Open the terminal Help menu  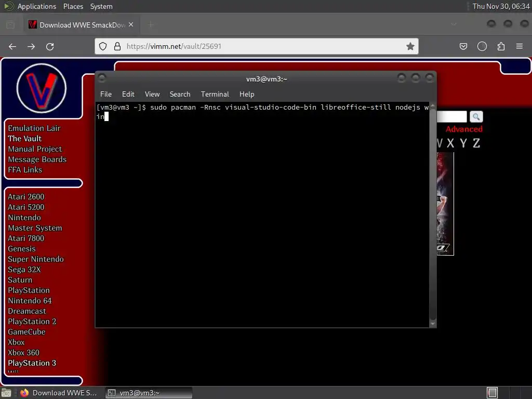pyautogui.click(x=247, y=95)
